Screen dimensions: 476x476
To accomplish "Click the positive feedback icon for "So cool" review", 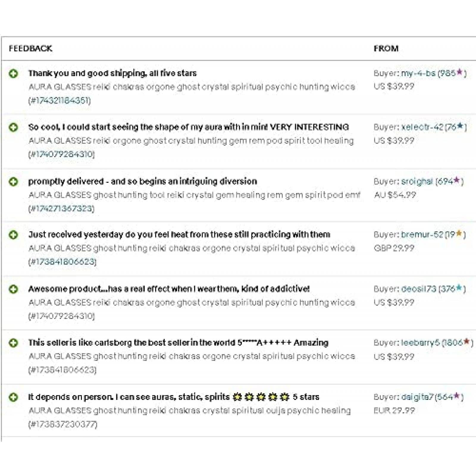I will (13, 128).
